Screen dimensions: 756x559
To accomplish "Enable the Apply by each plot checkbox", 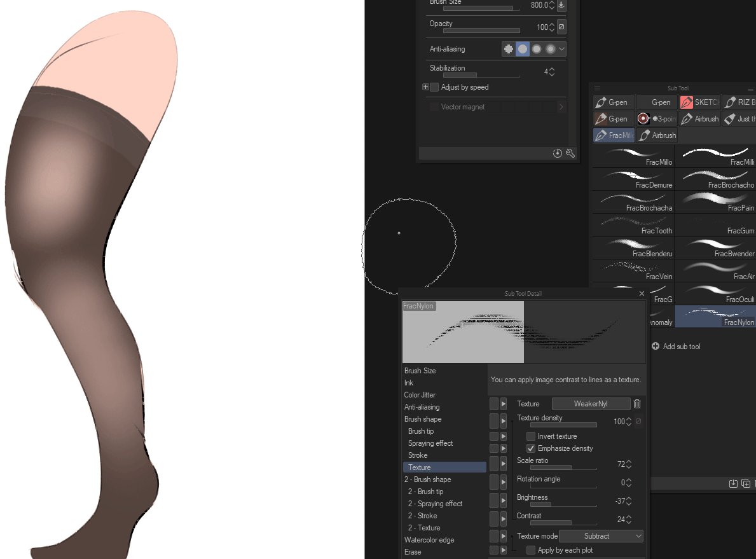I will [x=531, y=550].
